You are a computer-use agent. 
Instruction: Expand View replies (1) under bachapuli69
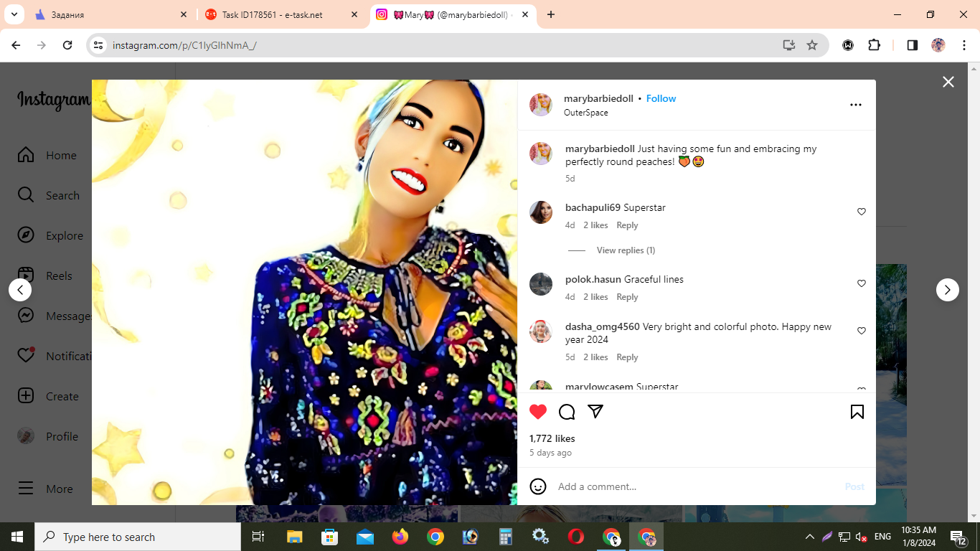626,250
